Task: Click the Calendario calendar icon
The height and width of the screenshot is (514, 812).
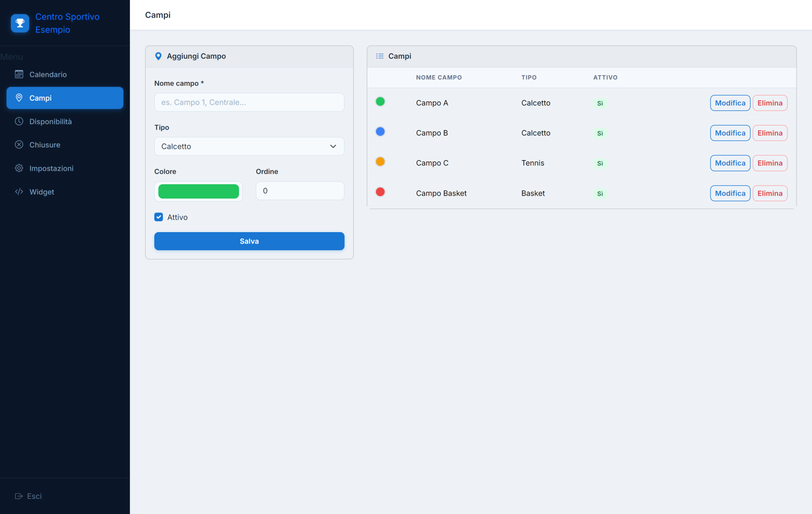Action: 19,74
